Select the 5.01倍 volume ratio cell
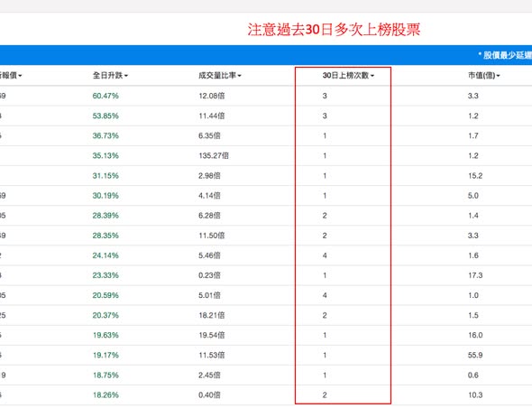This screenshot has width=532, height=408. (x=209, y=295)
